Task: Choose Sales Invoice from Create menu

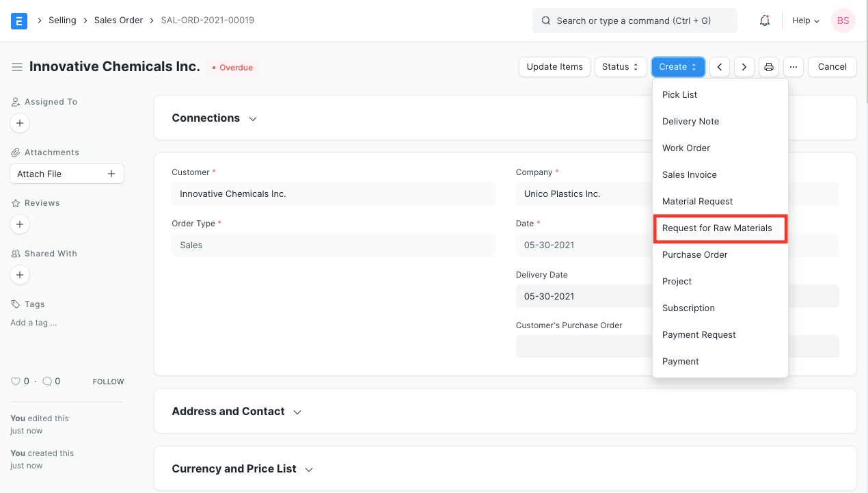Action: tap(689, 175)
